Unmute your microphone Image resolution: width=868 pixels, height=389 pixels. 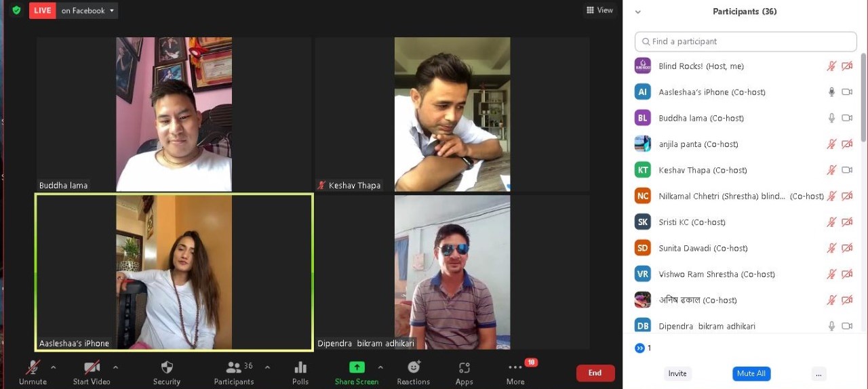pyautogui.click(x=33, y=367)
